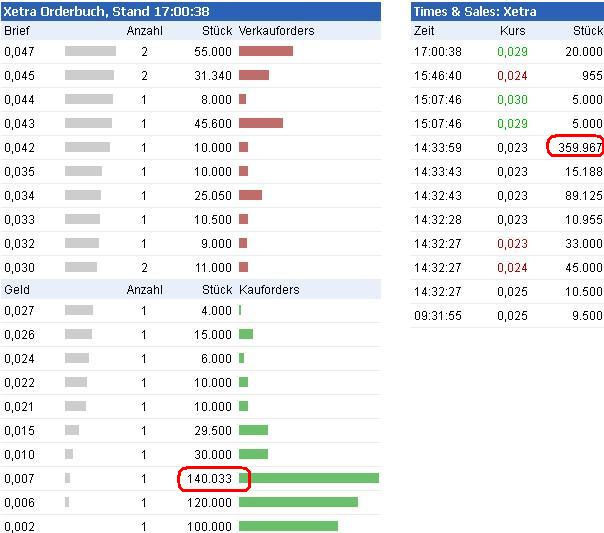Click ask price 0,042
The width and height of the screenshot is (604, 533).
pyautogui.click(x=19, y=147)
